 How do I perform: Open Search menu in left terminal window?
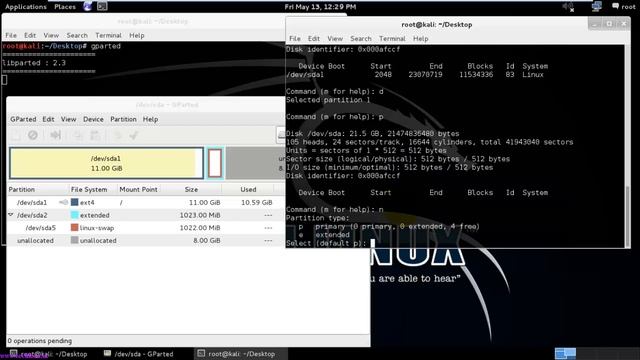(77, 35)
